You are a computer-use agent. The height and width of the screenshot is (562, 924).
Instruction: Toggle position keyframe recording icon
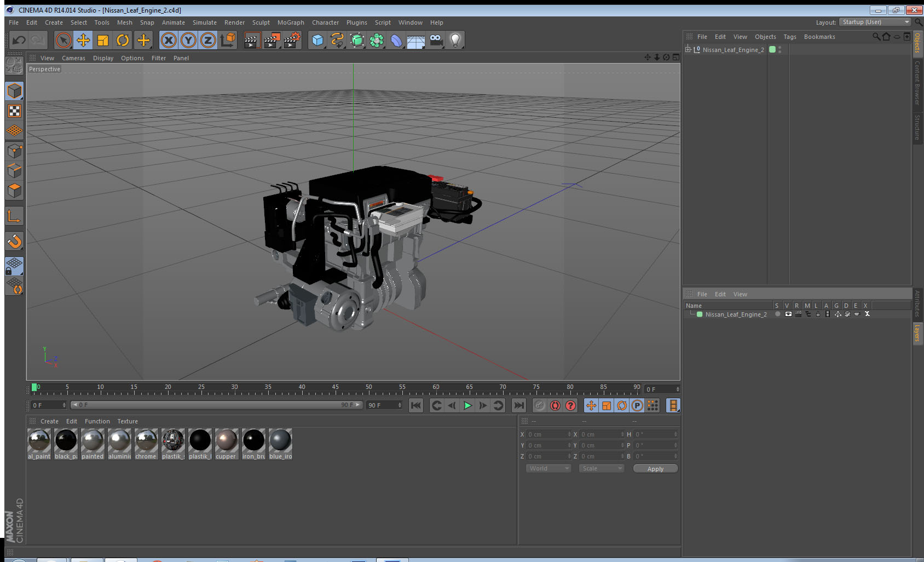click(591, 405)
